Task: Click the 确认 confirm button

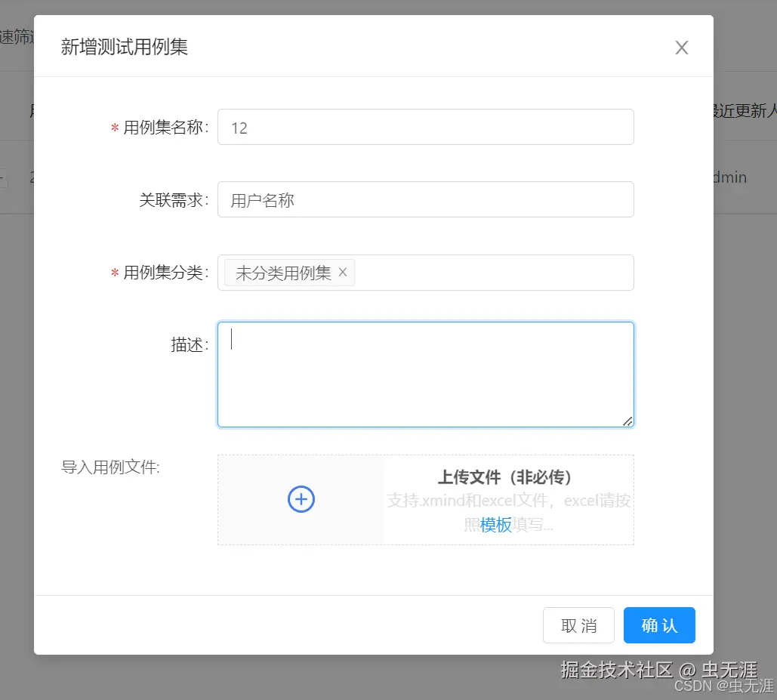Action: coord(658,625)
